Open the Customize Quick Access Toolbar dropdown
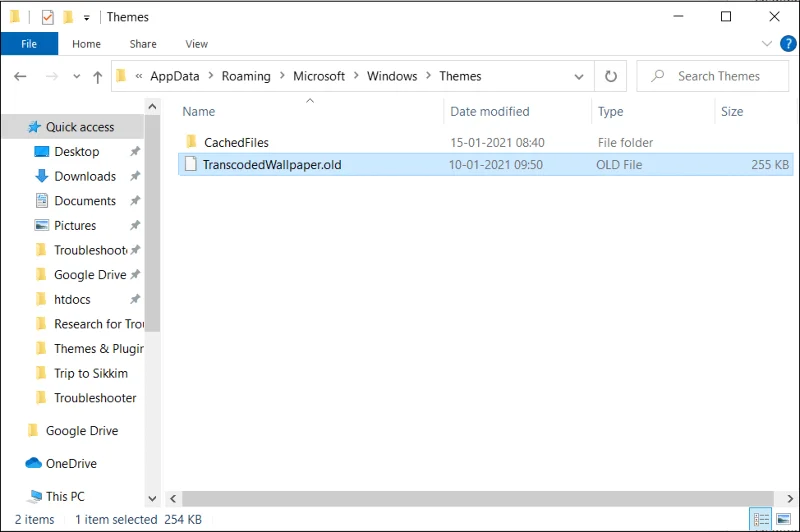 87,18
